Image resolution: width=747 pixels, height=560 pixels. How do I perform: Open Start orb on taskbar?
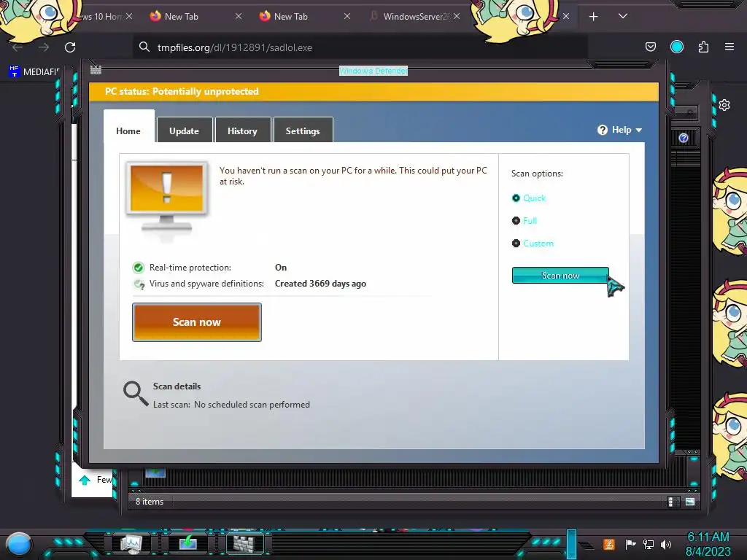(x=19, y=544)
